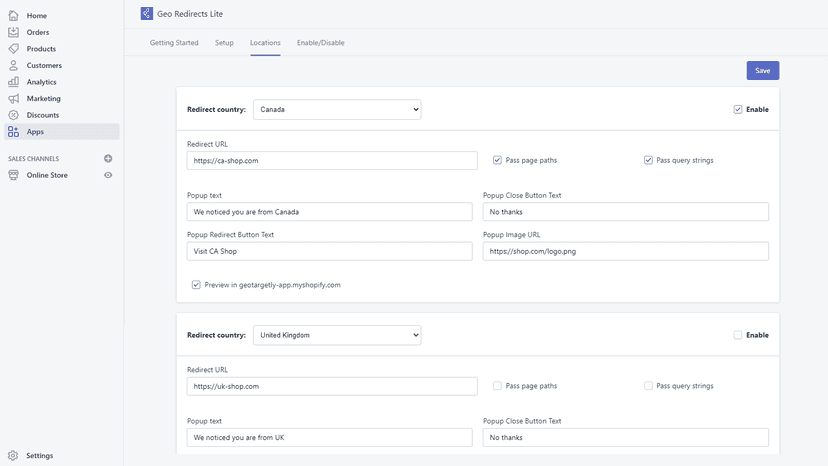The height and width of the screenshot is (466, 828).
Task: Open the Canada redirect country dropdown
Action: click(337, 109)
